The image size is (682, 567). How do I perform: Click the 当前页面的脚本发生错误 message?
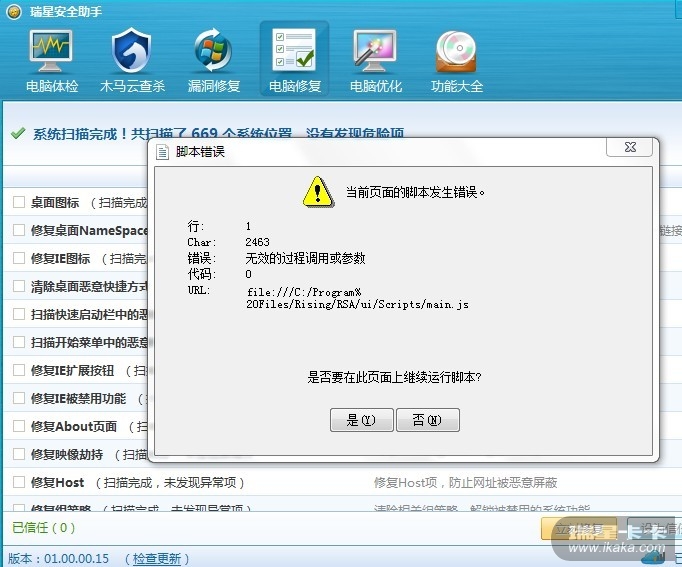pos(415,192)
